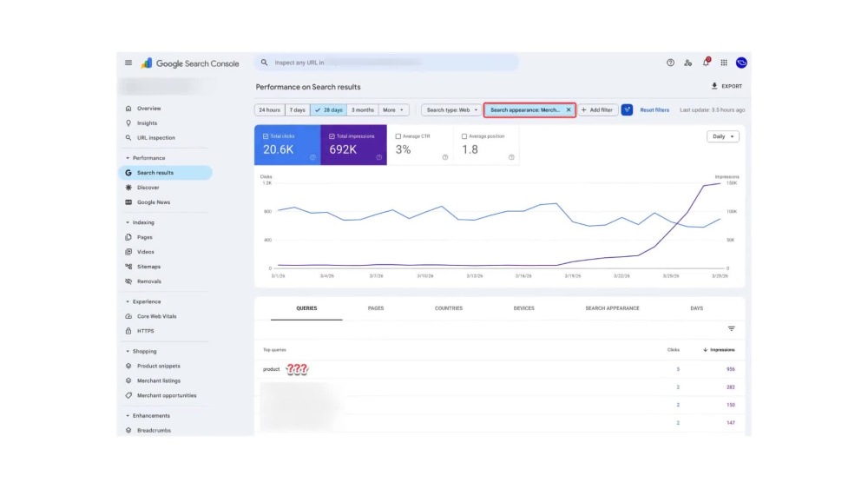Click Reset filters link
Image resolution: width=868 pixels, height=489 pixels.
coord(654,110)
